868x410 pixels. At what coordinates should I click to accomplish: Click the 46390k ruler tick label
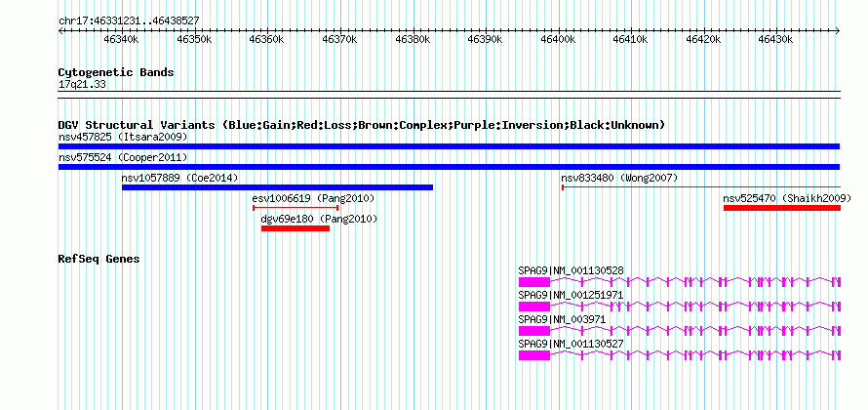tap(486, 39)
